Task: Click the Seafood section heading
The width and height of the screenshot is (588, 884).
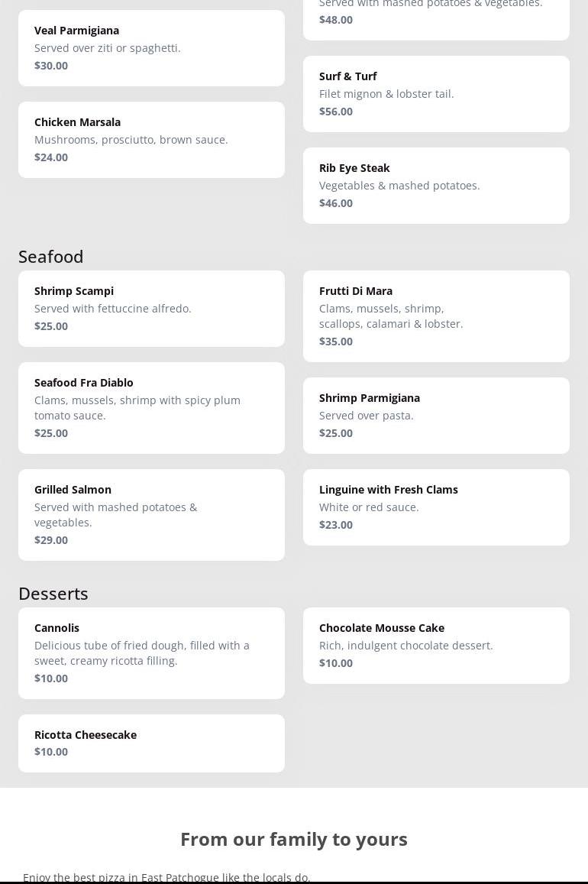Action: coord(51,257)
